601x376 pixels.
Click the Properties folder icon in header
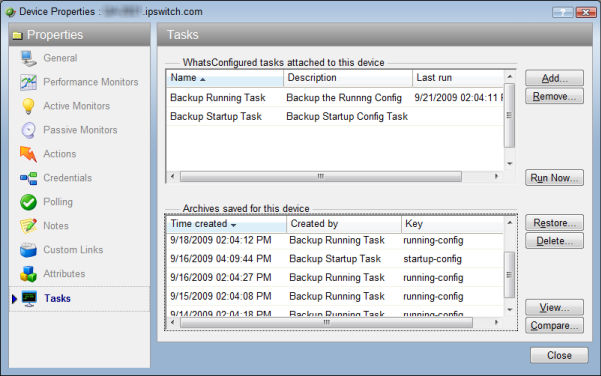coord(17,35)
